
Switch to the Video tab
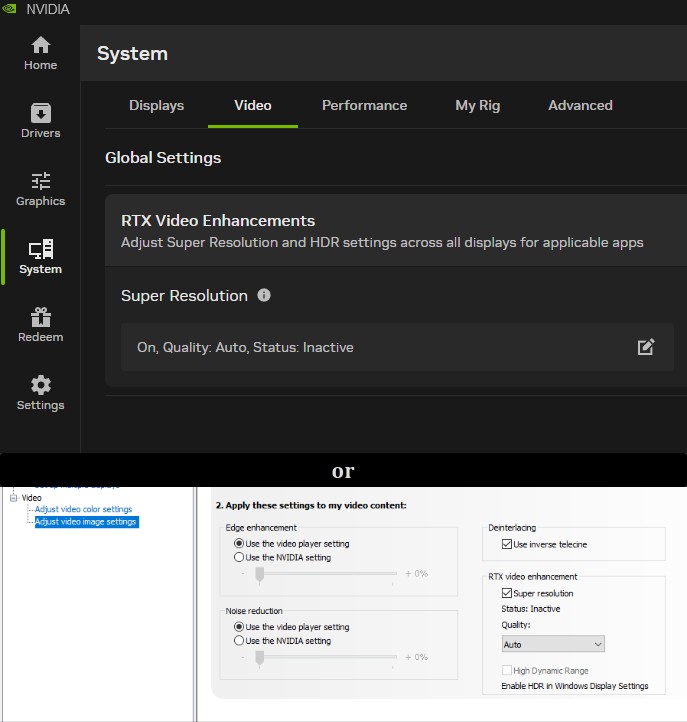pyautogui.click(x=253, y=105)
